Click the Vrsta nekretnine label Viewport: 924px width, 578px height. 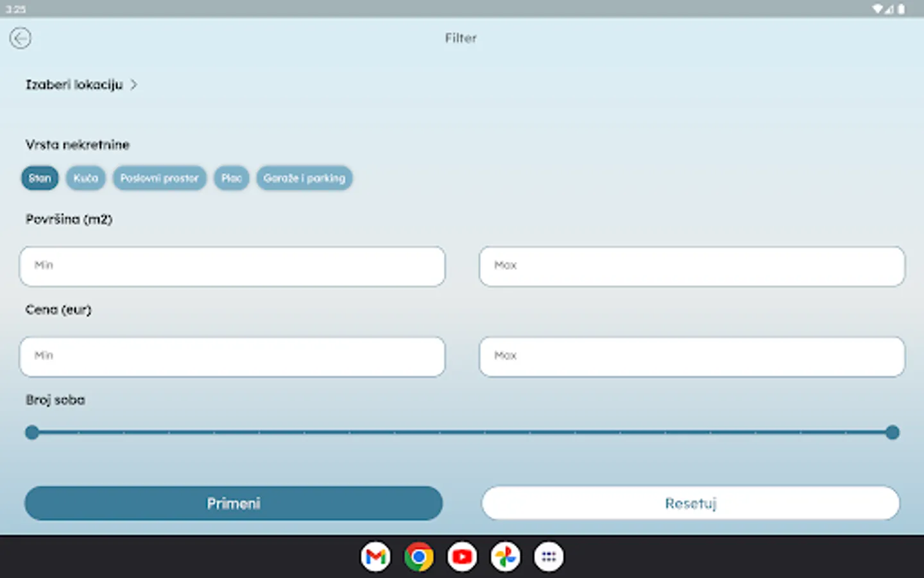click(x=78, y=145)
